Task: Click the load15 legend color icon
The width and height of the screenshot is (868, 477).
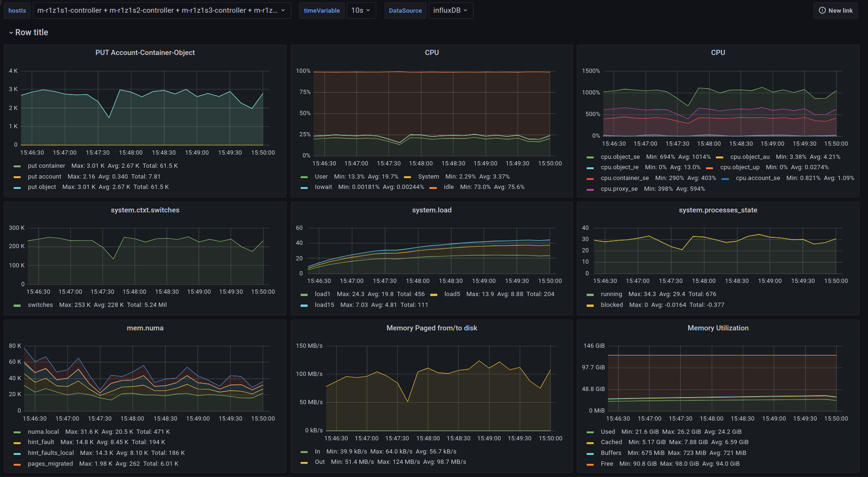Action: click(x=304, y=305)
